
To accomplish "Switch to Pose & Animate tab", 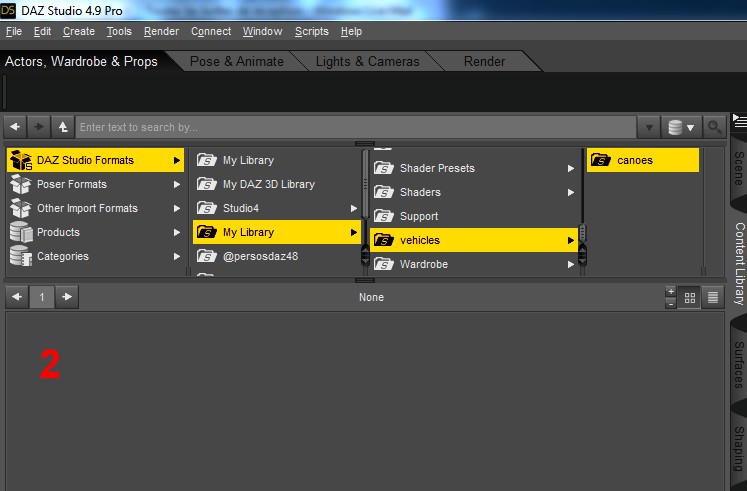I will coord(237,61).
